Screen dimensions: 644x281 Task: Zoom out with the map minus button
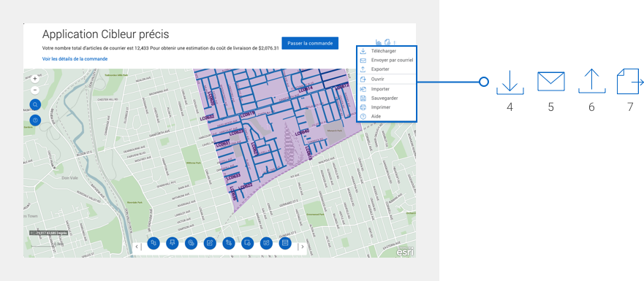coord(35,90)
